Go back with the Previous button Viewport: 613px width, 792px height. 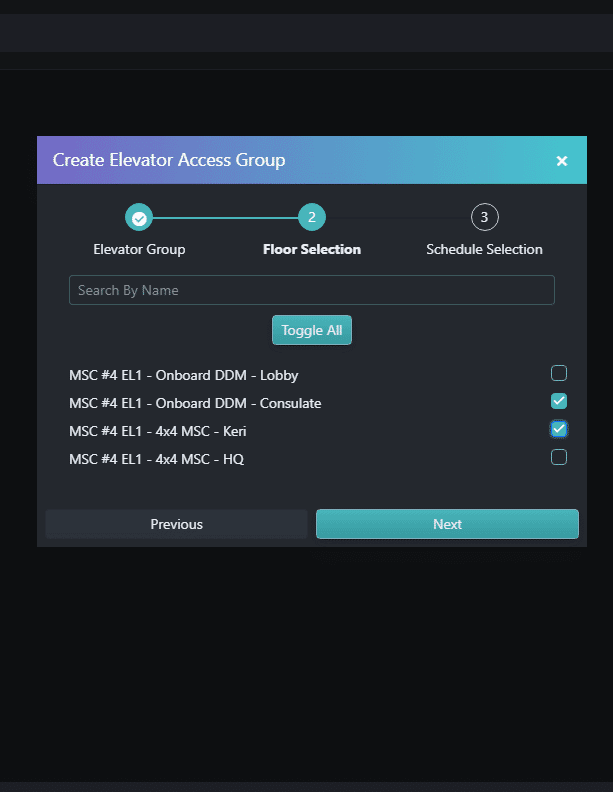176,524
